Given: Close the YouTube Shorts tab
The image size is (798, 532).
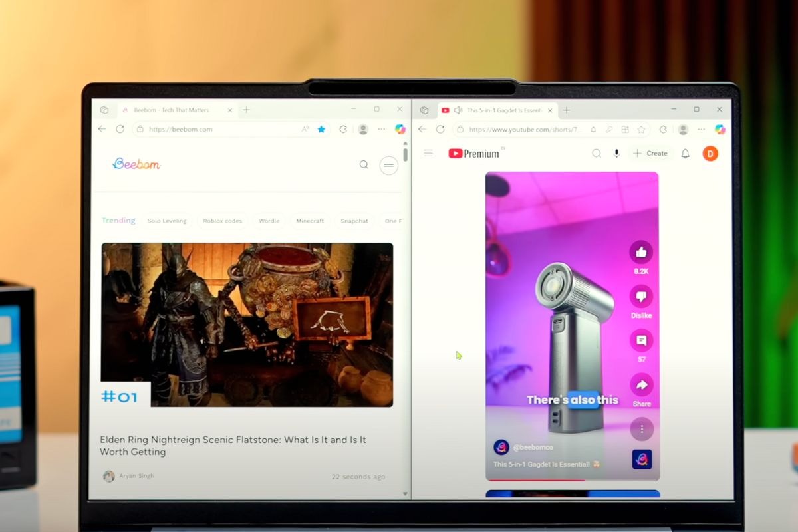Looking at the screenshot, I should point(551,110).
